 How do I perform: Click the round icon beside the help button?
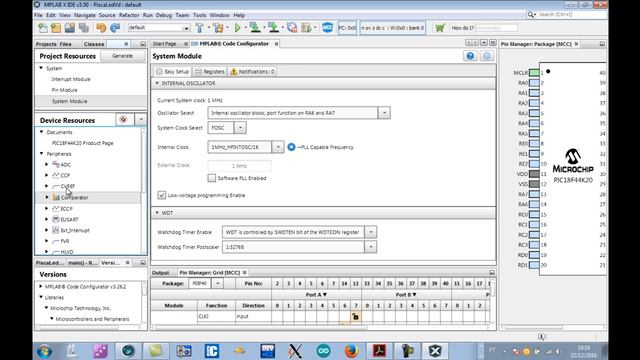pos(487,56)
